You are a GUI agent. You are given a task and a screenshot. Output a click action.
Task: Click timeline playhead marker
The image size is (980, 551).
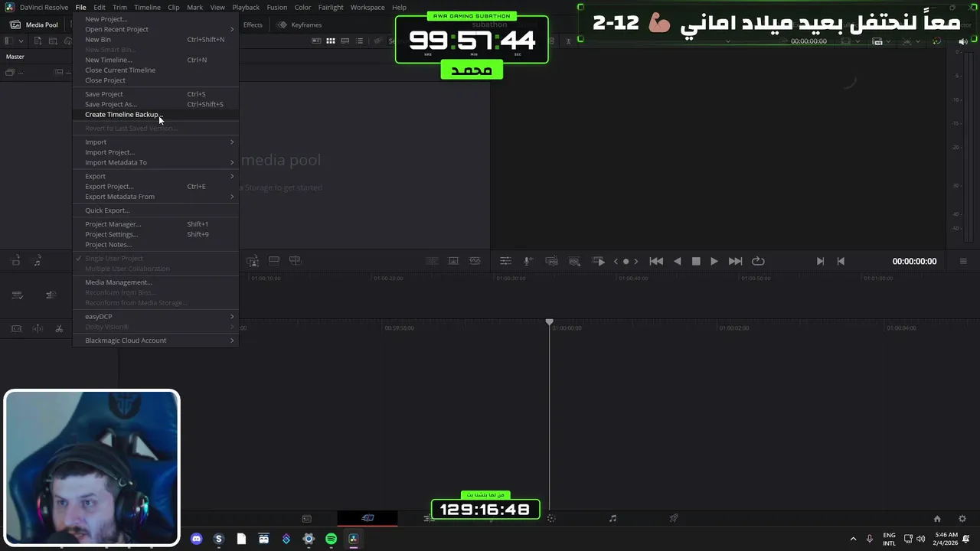click(x=549, y=323)
